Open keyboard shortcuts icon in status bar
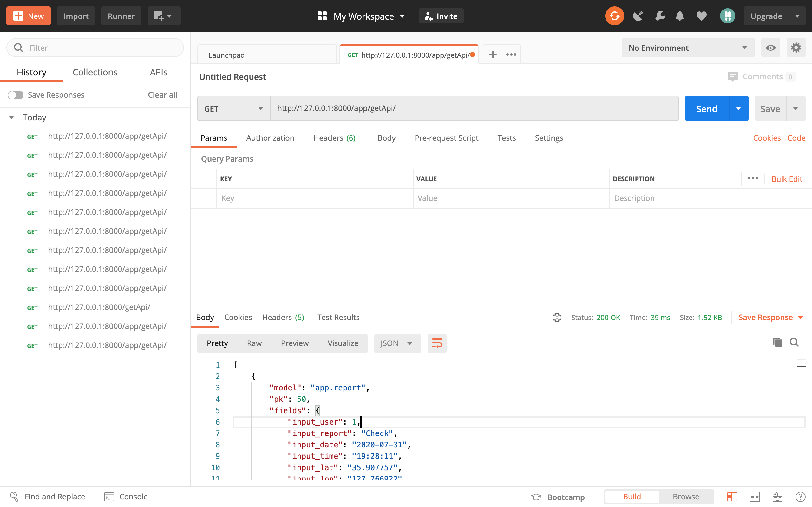The image size is (812, 507). point(777,497)
